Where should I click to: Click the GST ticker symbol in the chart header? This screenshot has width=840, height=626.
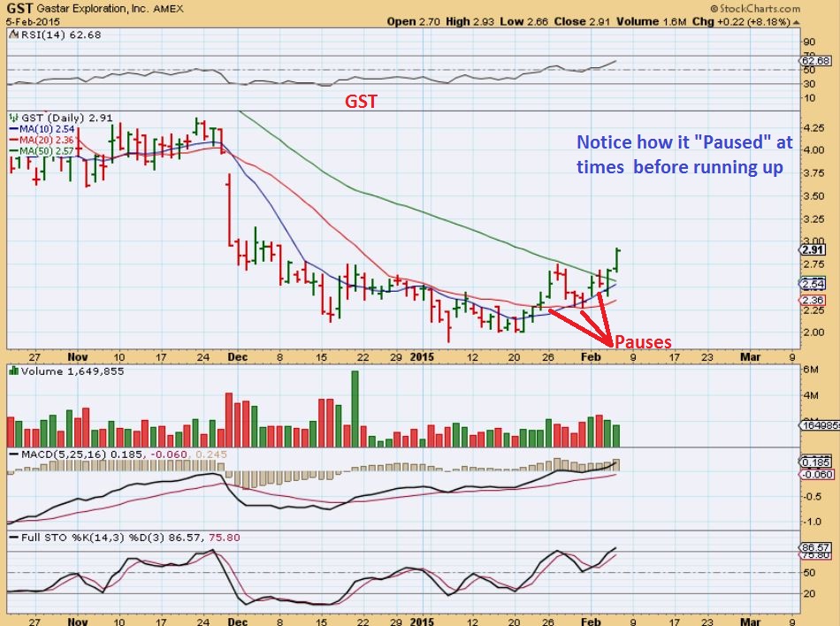[x=19, y=9]
